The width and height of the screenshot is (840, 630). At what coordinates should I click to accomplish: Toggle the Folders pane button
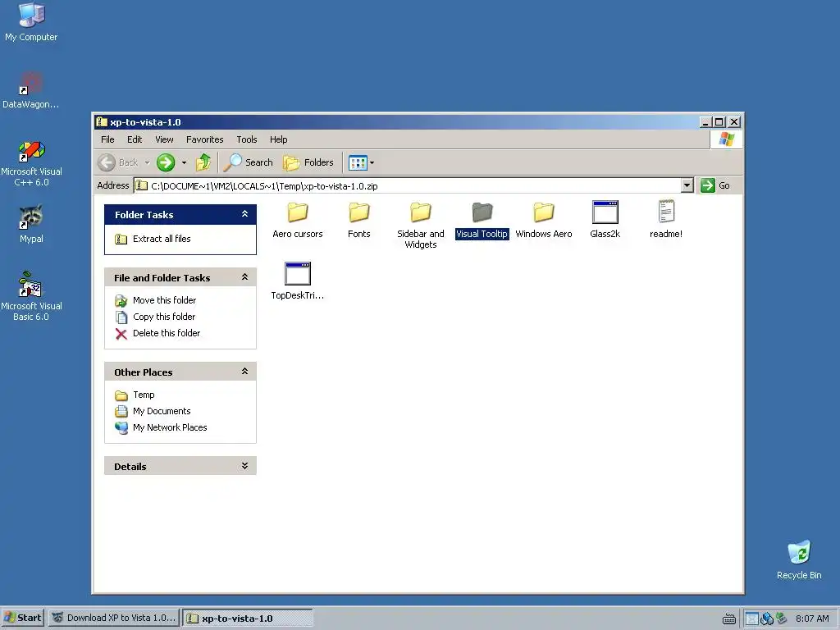pos(308,162)
